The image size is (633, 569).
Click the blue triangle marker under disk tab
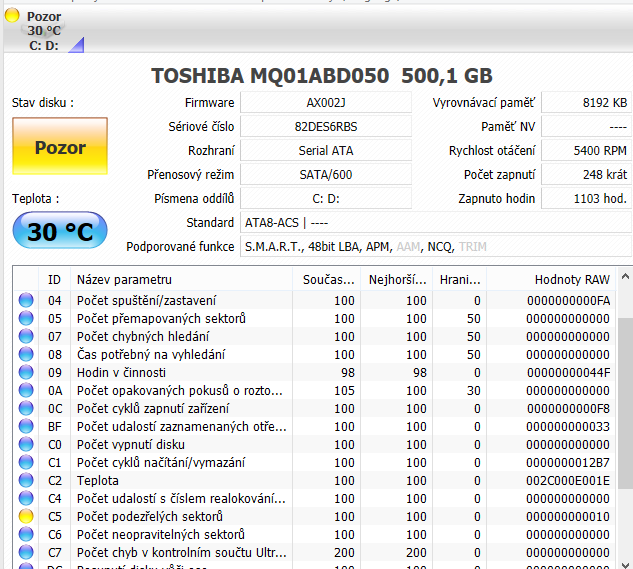tap(77, 45)
